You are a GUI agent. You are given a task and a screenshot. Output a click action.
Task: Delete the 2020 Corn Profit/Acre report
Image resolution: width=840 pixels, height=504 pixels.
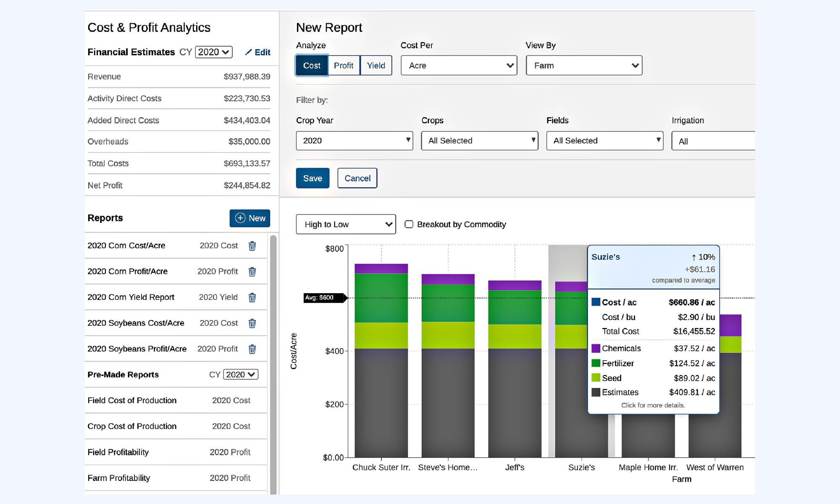point(252,272)
